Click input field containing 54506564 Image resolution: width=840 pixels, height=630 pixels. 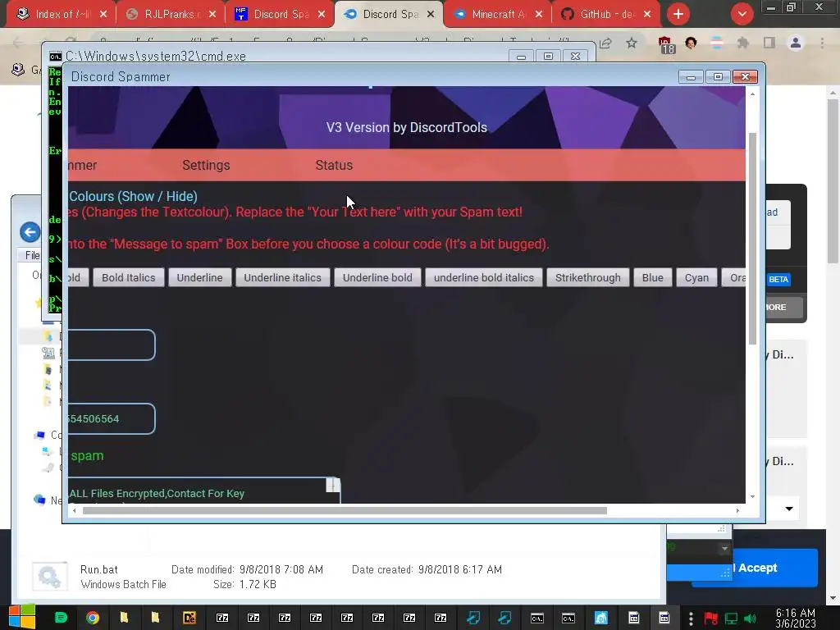point(112,419)
